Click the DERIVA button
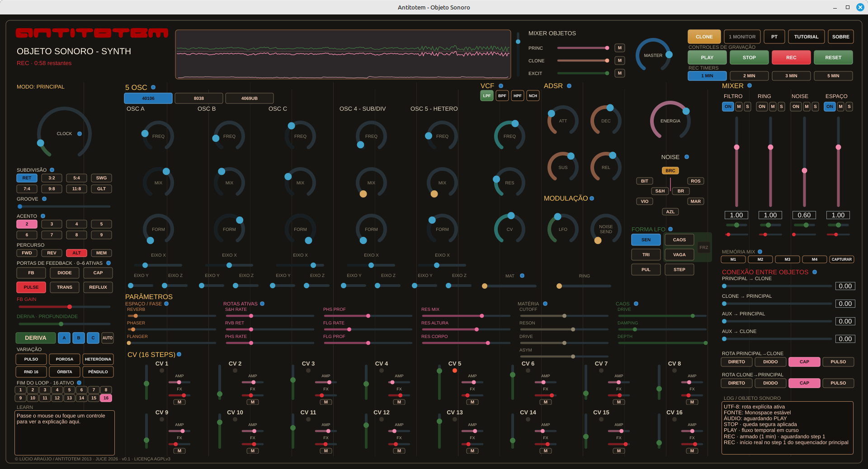The height and width of the screenshot is (469, 868). pyautogui.click(x=36, y=338)
